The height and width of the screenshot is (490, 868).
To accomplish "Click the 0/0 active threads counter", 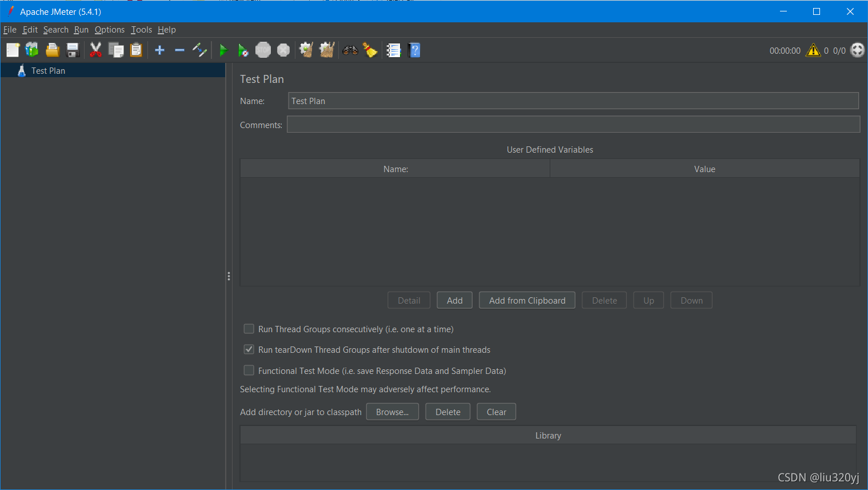I will (x=839, y=50).
